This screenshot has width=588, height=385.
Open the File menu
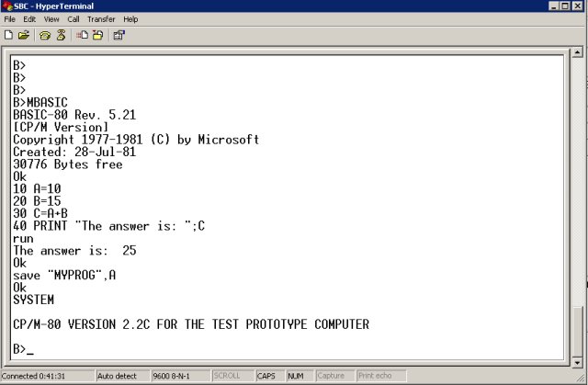click(10, 19)
